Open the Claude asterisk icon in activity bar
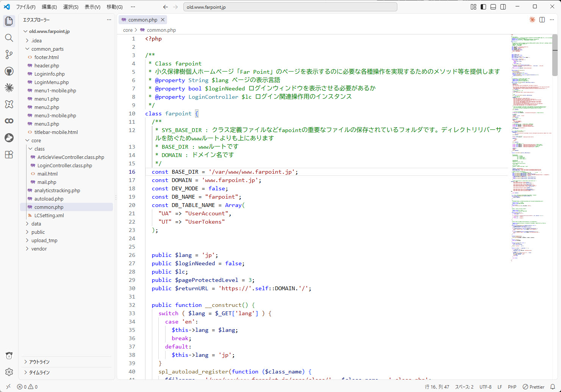 pyautogui.click(x=9, y=88)
